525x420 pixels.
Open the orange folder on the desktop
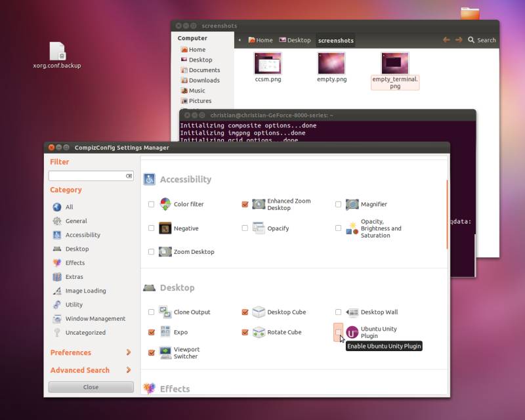(470, 13)
